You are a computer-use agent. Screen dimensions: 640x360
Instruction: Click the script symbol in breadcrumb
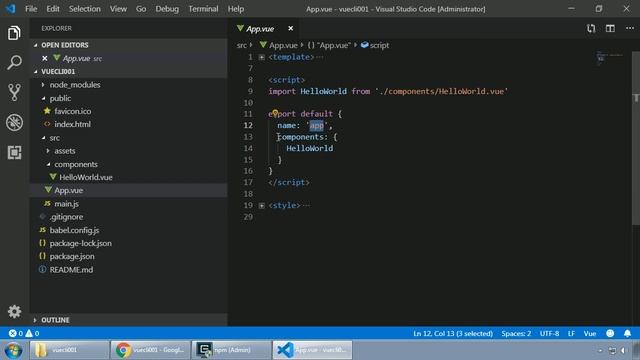click(x=375, y=45)
